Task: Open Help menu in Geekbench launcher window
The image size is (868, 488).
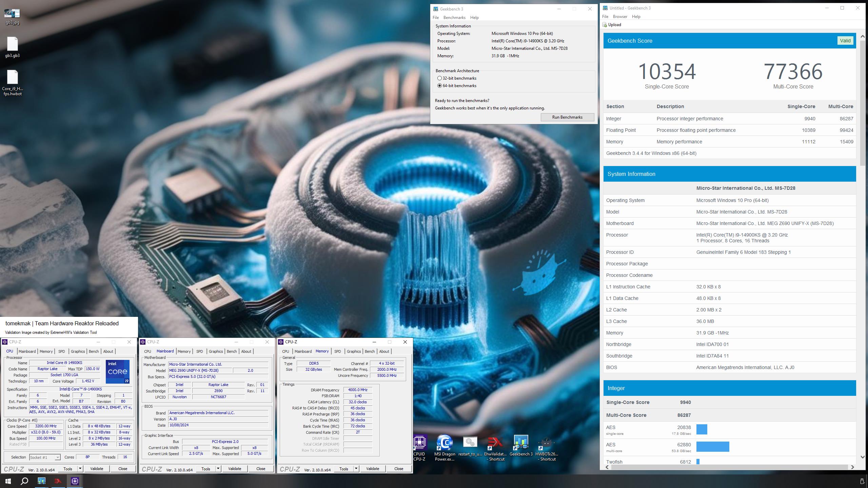Action: coord(474,18)
